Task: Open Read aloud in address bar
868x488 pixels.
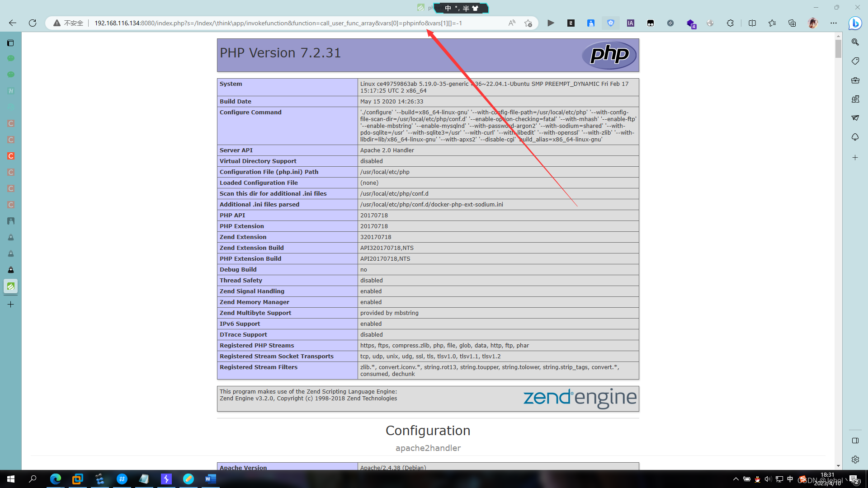Action: tap(512, 23)
